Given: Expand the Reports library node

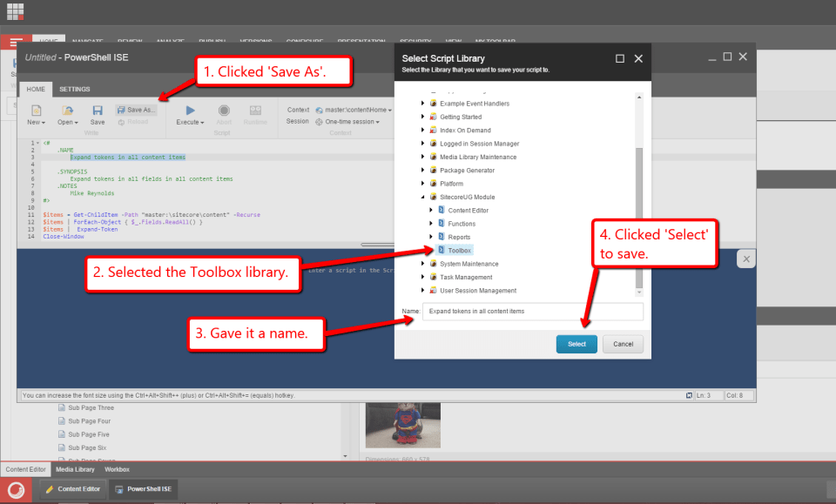Looking at the screenshot, I should click(x=431, y=237).
